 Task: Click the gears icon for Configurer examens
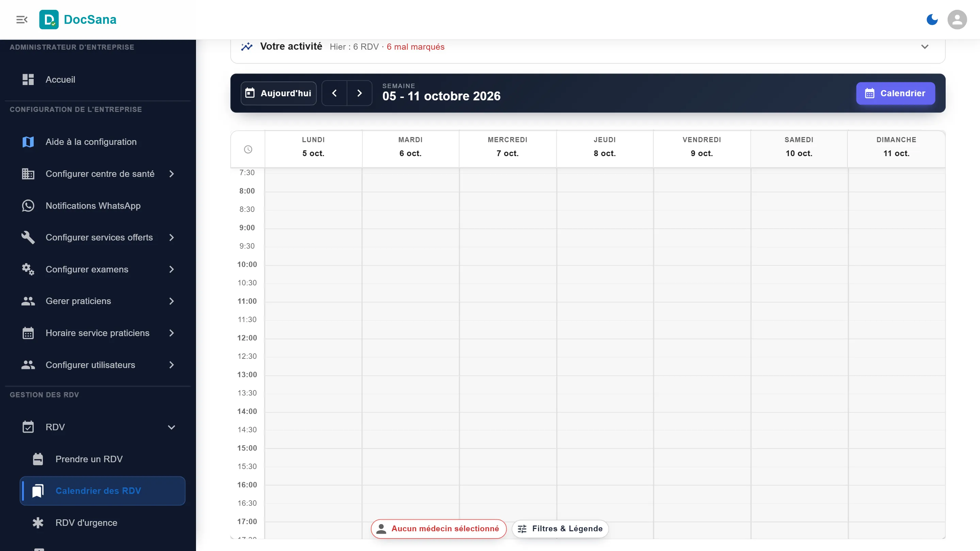coord(28,269)
